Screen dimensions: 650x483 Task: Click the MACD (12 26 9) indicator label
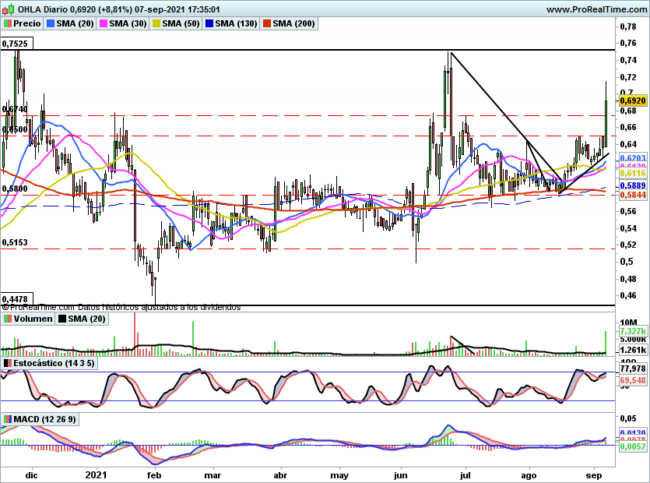click(44, 419)
